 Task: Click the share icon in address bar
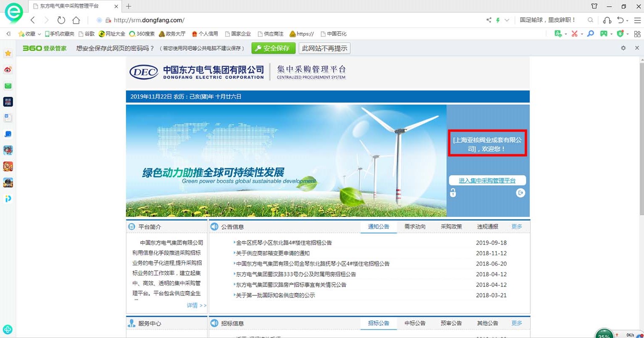click(489, 20)
